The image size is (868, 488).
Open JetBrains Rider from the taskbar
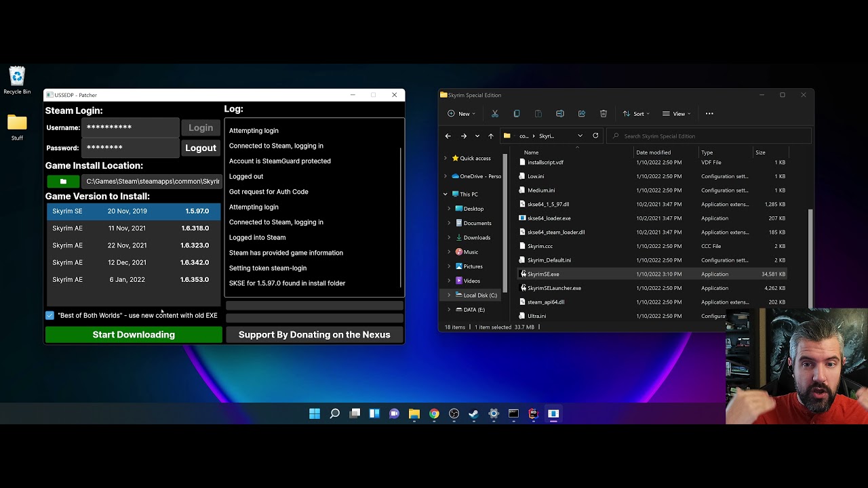(533, 413)
